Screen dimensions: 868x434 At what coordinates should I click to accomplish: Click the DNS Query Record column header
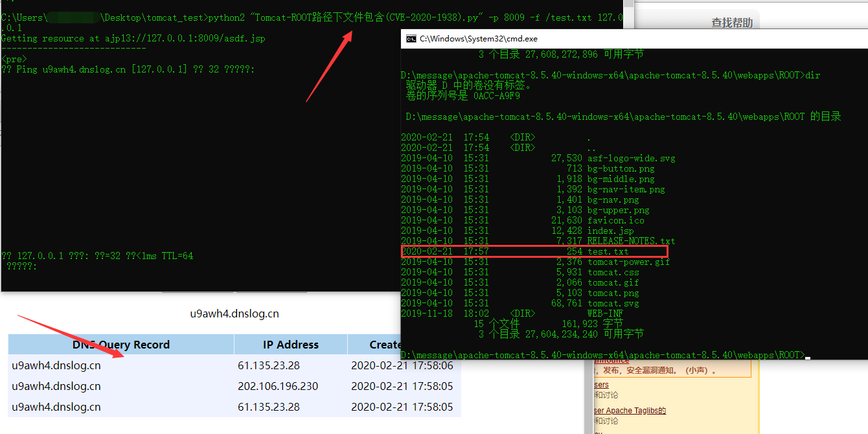(x=121, y=345)
